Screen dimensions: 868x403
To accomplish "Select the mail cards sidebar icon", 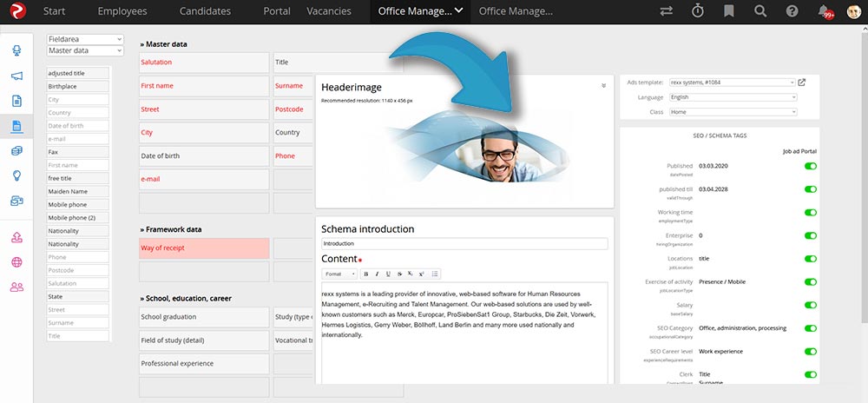I will (16, 201).
